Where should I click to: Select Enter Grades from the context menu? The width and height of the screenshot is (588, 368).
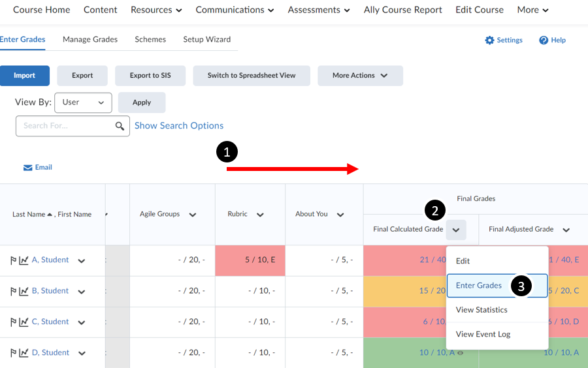479,286
